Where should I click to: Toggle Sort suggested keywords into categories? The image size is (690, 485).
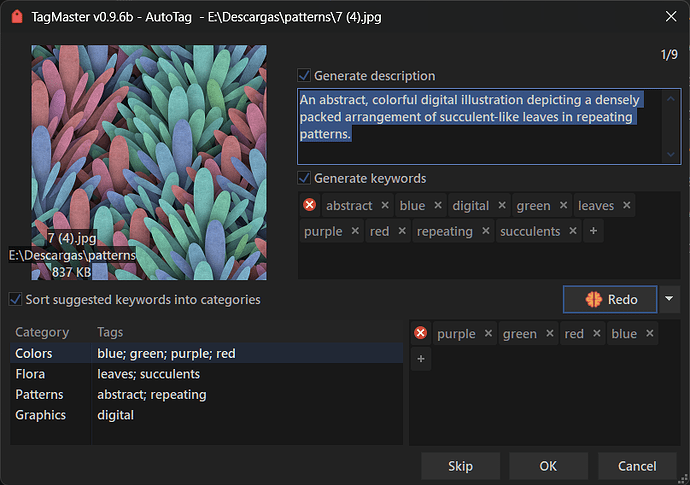15,300
